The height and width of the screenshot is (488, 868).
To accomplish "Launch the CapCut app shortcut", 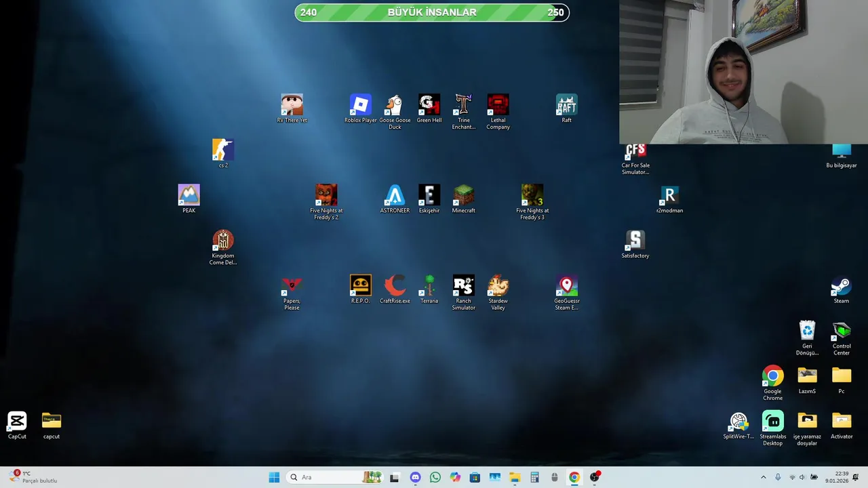I will coord(17,426).
